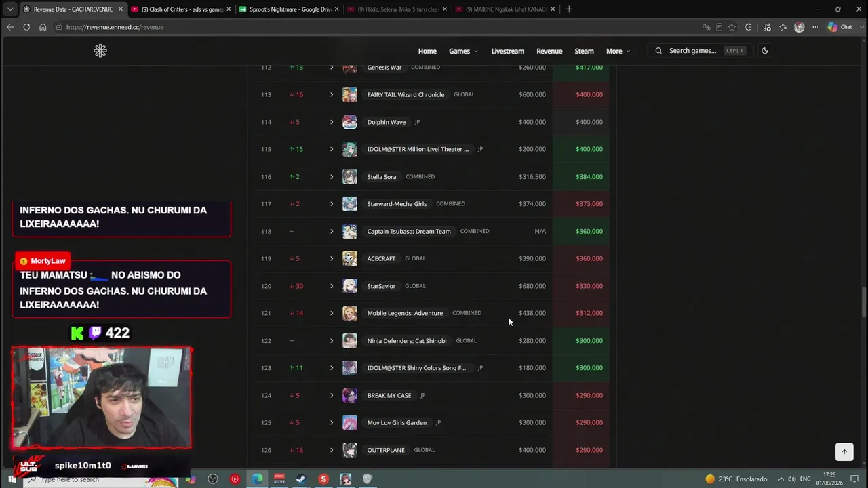Open the Stella Sora game link

[x=382, y=177]
